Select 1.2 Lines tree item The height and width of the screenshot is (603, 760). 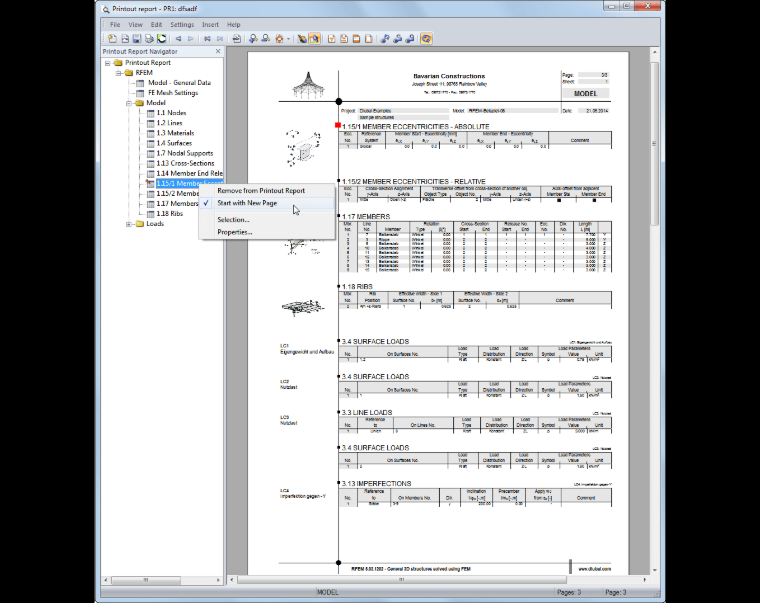(169, 123)
